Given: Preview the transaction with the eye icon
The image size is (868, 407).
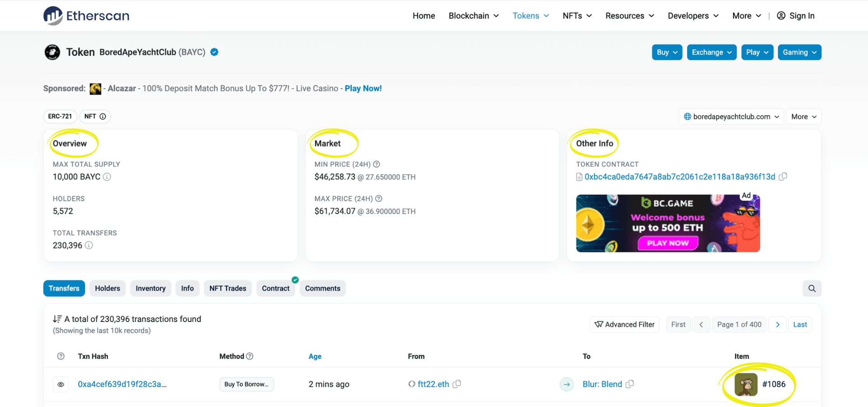Looking at the screenshot, I should tap(61, 384).
